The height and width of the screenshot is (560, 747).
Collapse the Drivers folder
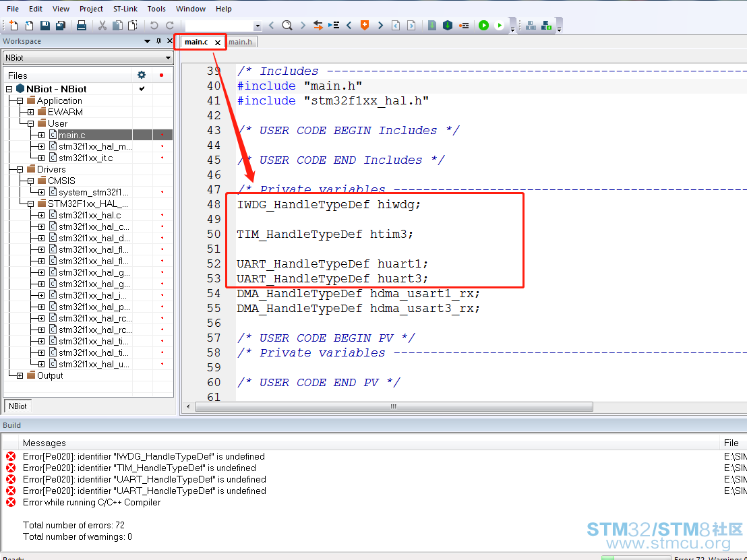pyautogui.click(x=20, y=170)
